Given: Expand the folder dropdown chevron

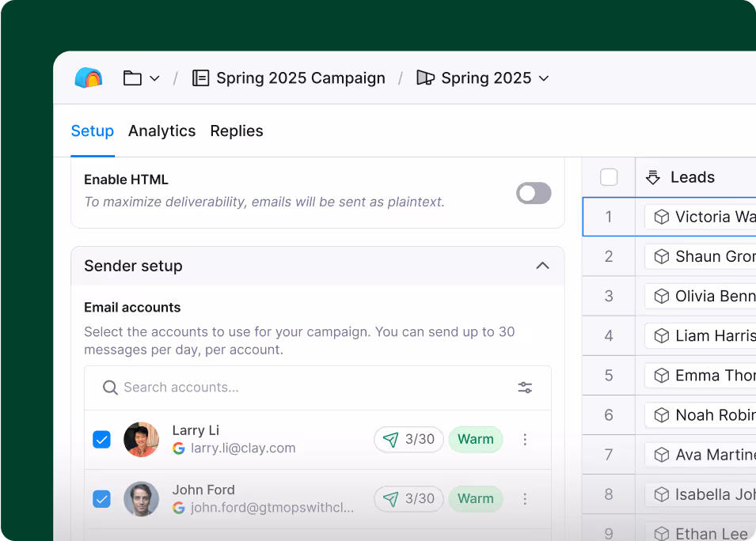Looking at the screenshot, I should tap(154, 78).
